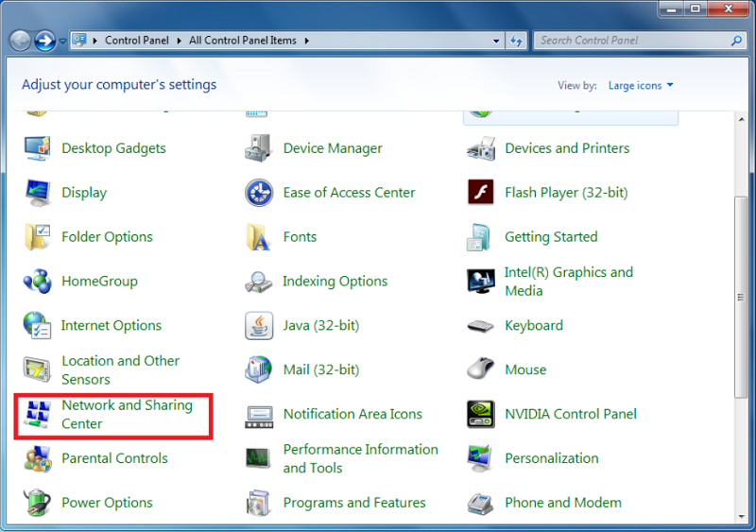Viewport: 756px width, 532px height.
Task: Expand the recent pages arrow beside Forward
Action: [x=63, y=42]
